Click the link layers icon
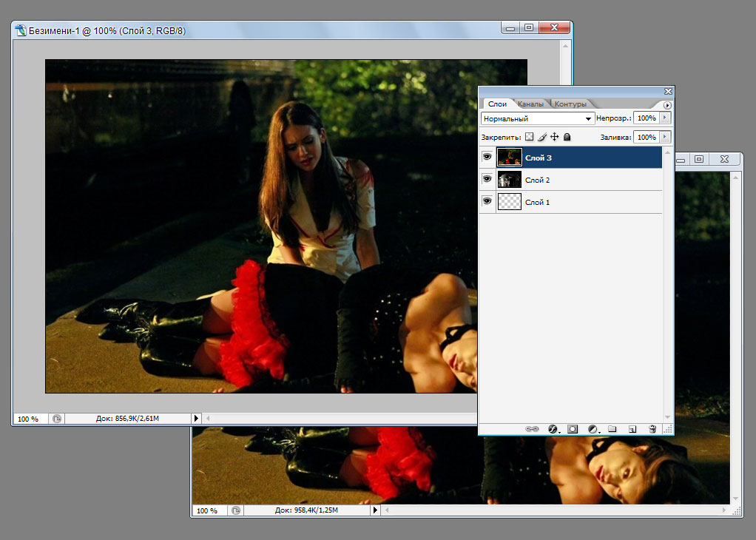This screenshot has height=540, width=756. tap(531, 429)
